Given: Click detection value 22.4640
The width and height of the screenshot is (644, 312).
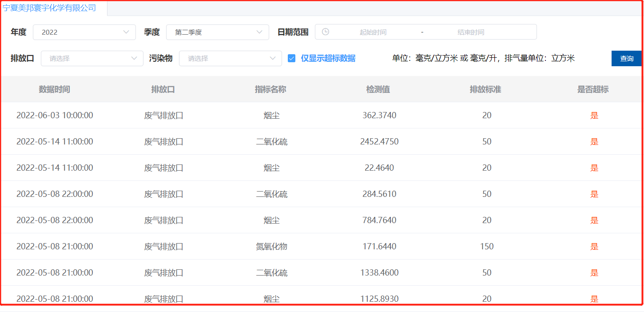Looking at the screenshot, I should [x=379, y=168].
